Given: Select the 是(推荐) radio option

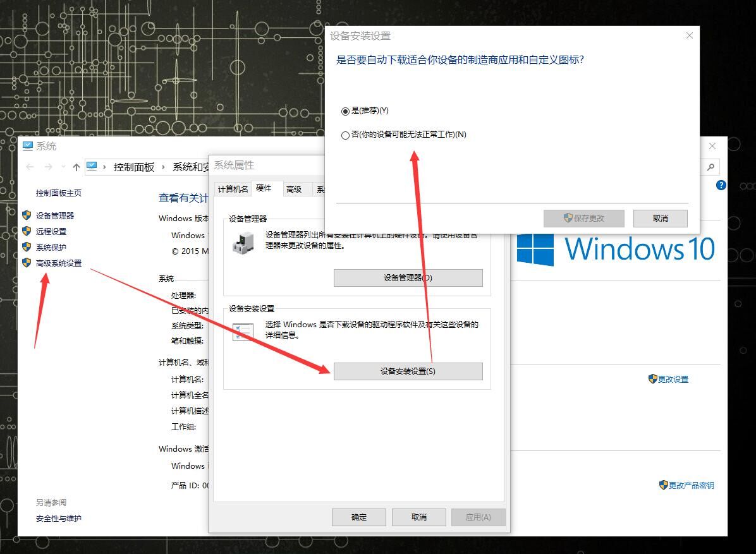Looking at the screenshot, I should pyautogui.click(x=365, y=111).
